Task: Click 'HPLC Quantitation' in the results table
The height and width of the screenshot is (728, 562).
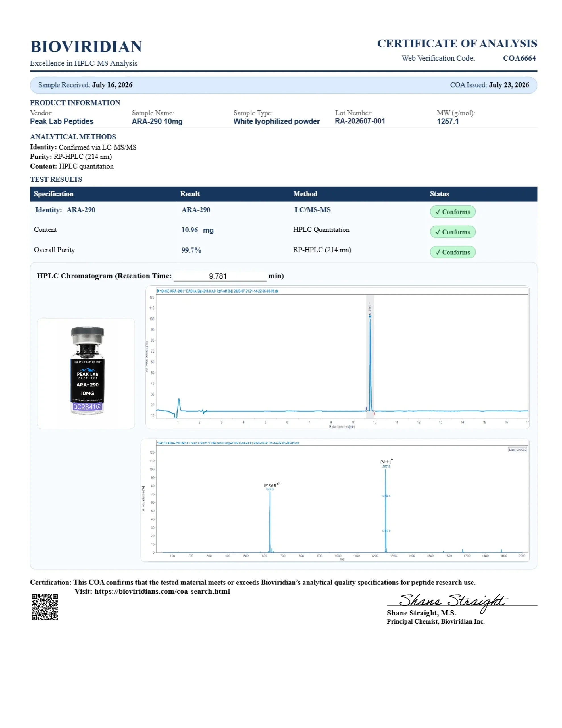Action: tap(321, 230)
